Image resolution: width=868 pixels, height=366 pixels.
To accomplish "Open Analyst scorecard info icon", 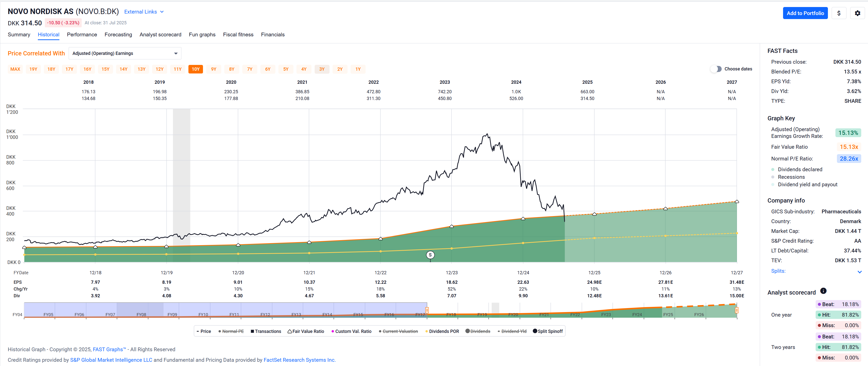I will 823,291.
